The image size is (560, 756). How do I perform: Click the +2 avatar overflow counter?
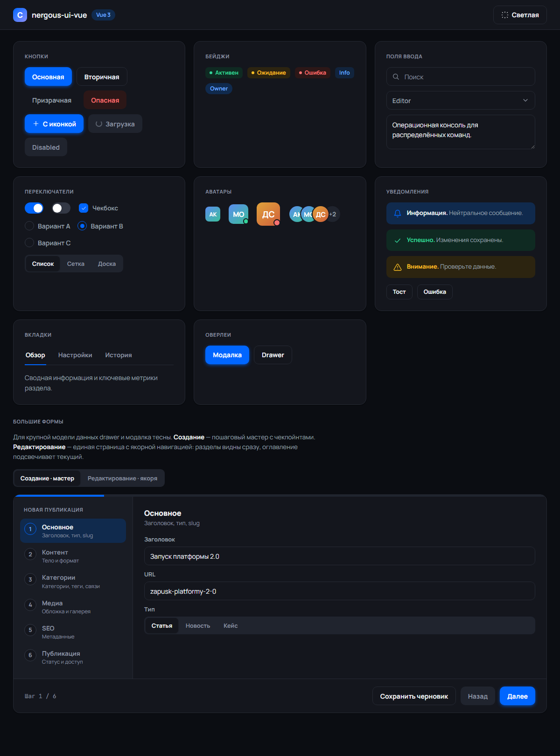click(x=333, y=214)
